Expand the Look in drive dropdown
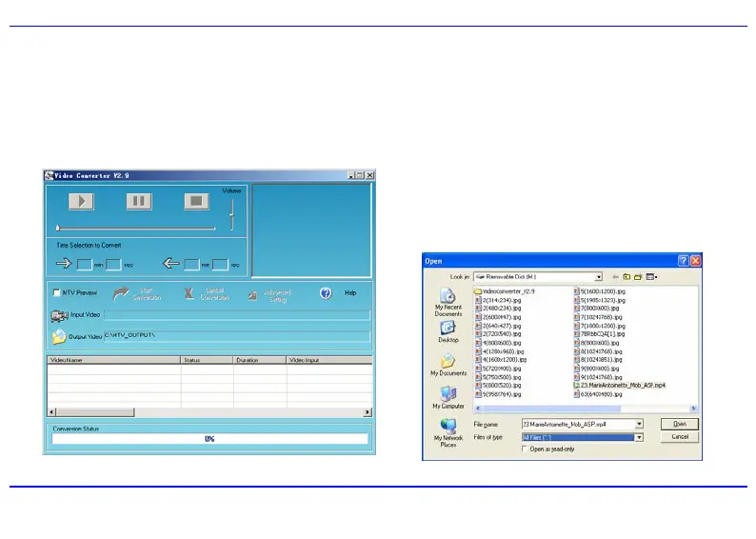Screen dimensions: 756x539 click(598, 276)
